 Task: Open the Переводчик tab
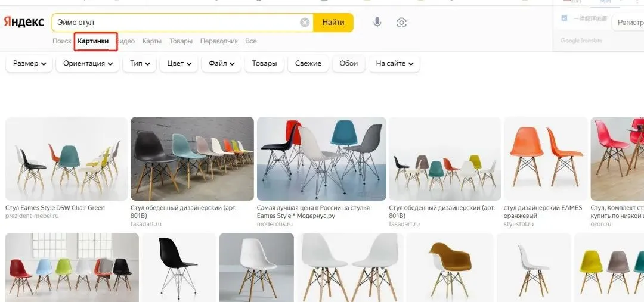click(x=219, y=41)
